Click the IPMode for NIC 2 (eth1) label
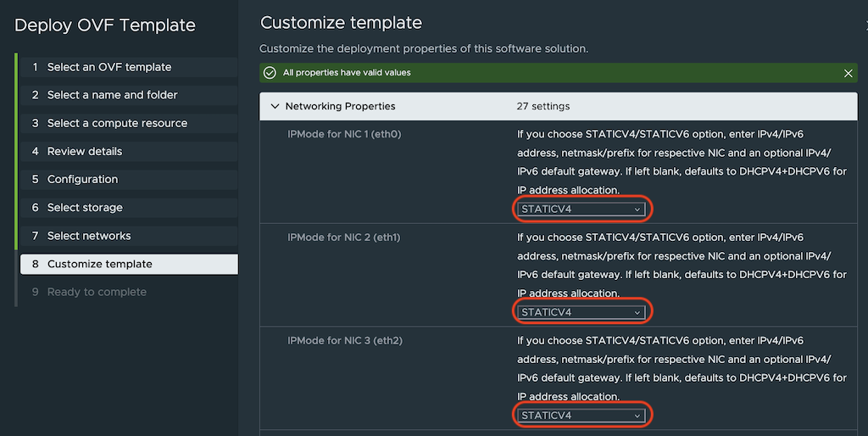 [x=344, y=238]
